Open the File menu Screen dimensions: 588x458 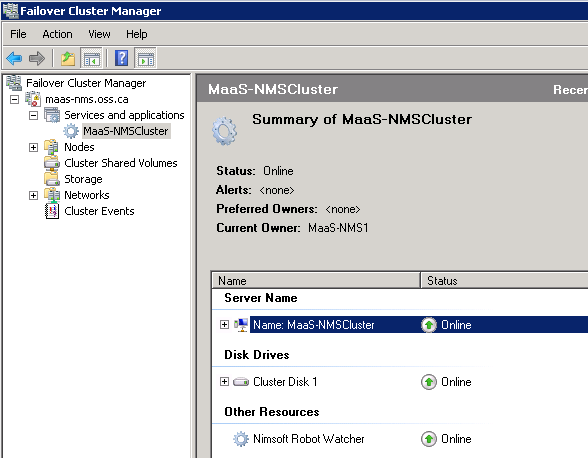click(x=18, y=34)
